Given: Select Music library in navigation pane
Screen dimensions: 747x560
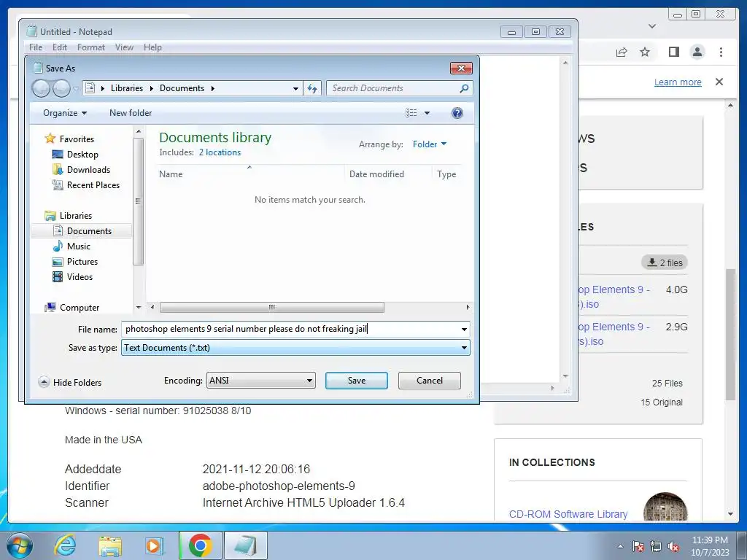Looking at the screenshot, I should coord(78,246).
